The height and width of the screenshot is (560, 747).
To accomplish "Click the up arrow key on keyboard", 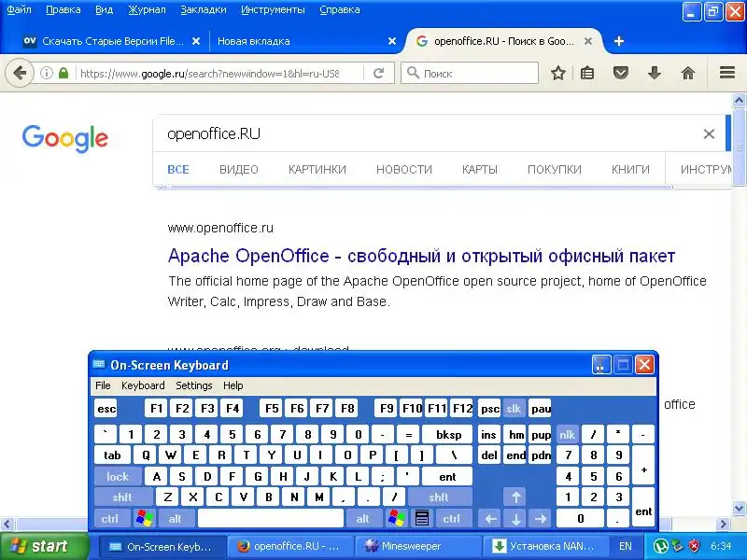I will pos(515,497).
